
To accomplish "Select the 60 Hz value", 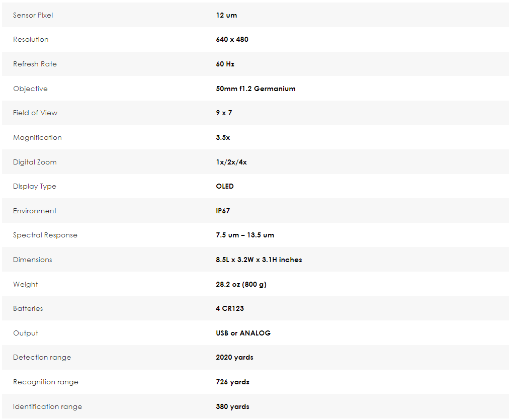I will coord(225,64).
